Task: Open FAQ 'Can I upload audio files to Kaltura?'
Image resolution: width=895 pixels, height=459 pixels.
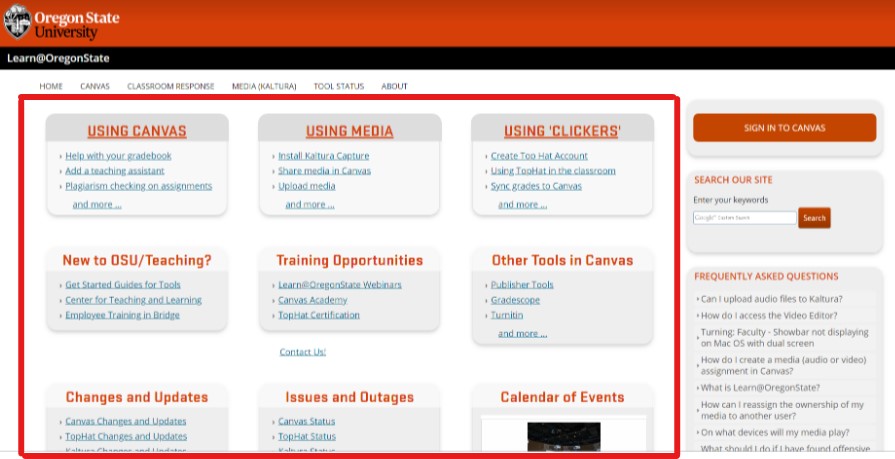Action: click(x=771, y=299)
